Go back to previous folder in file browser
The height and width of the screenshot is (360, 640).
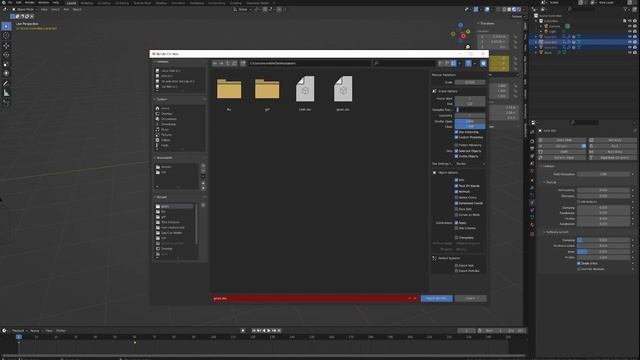point(215,63)
